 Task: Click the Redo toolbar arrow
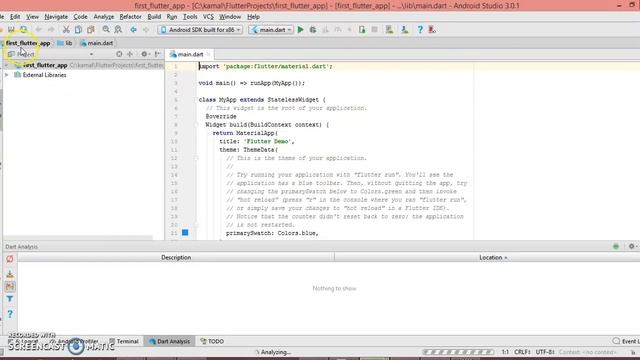tap(51, 29)
